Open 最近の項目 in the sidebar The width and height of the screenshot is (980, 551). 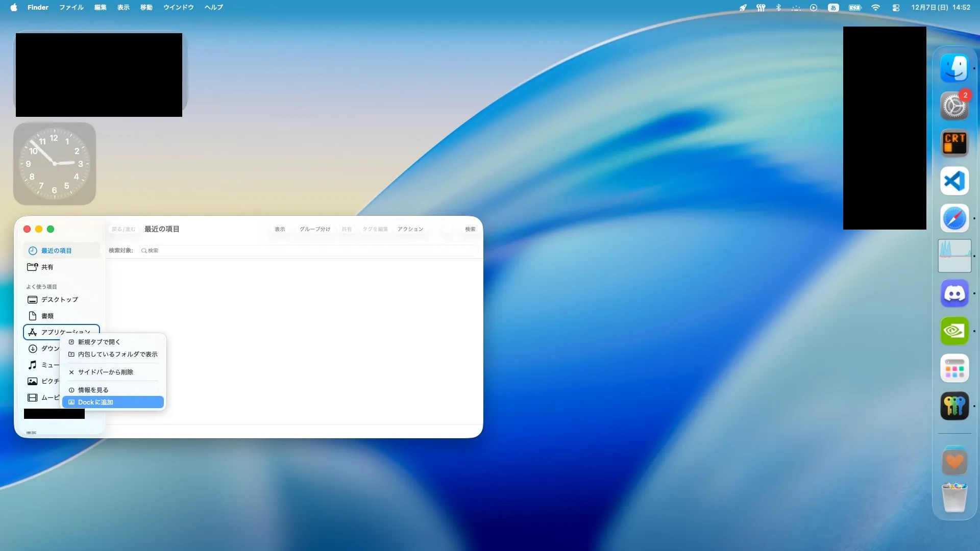click(x=56, y=251)
